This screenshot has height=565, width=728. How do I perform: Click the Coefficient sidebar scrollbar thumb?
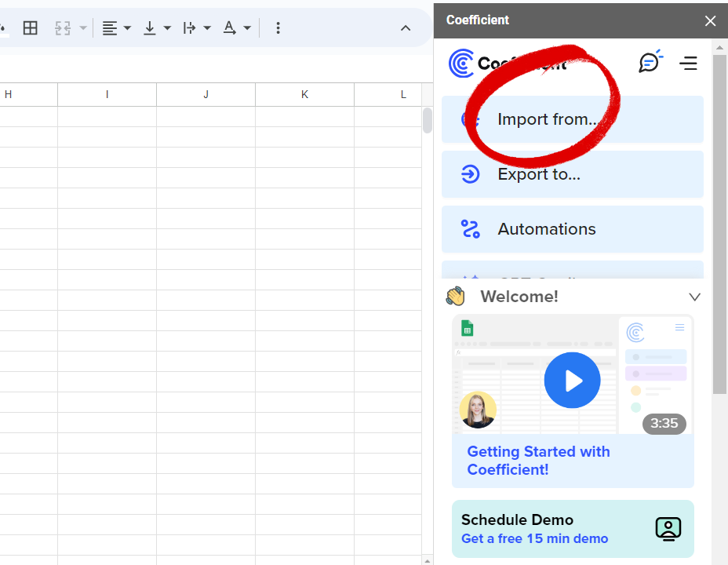pyautogui.click(x=719, y=224)
